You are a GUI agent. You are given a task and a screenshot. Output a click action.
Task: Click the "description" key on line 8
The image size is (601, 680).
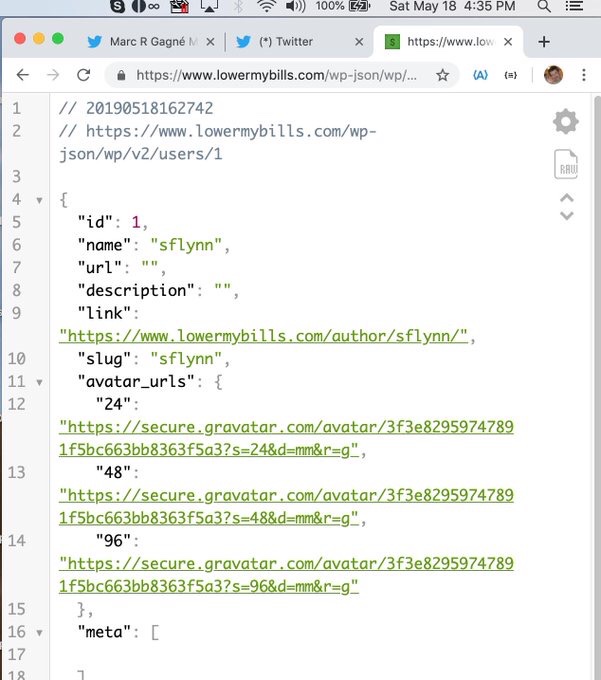coord(136,291)
